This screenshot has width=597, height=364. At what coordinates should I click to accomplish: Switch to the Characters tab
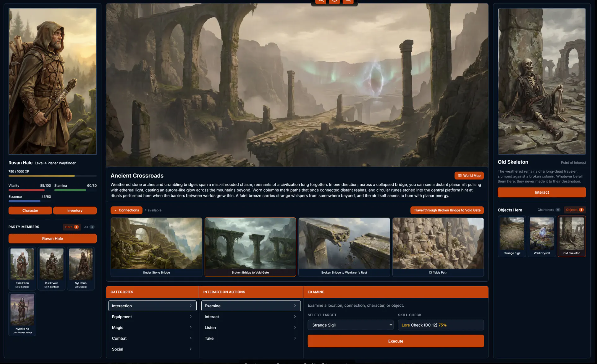click(x=548, y=210)
